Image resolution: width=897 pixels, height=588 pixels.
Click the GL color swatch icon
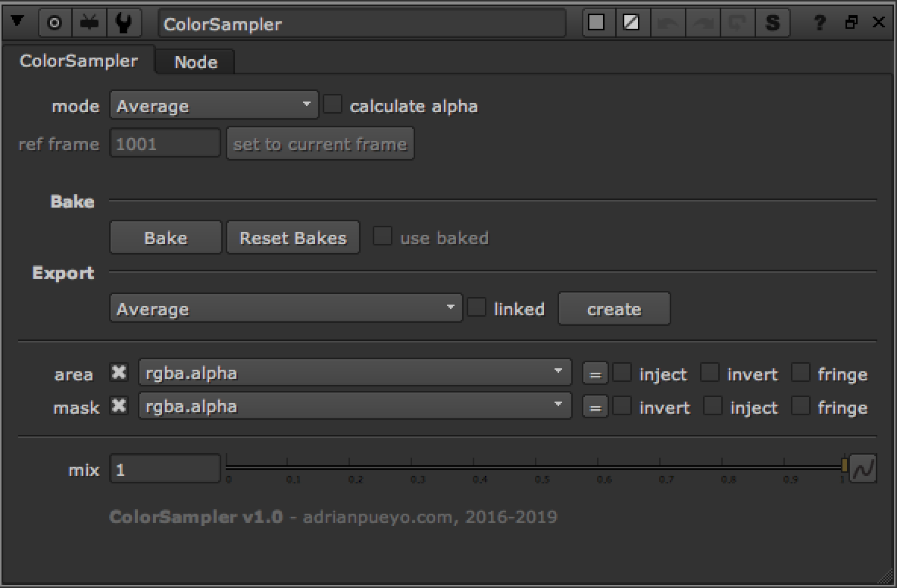coord(633,22)
